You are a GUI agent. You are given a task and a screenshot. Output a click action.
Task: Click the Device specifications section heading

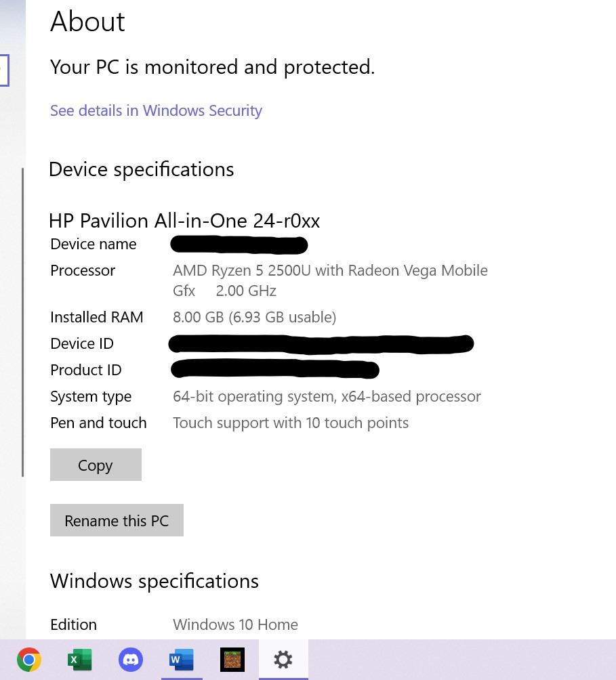[x=141, y=169]
